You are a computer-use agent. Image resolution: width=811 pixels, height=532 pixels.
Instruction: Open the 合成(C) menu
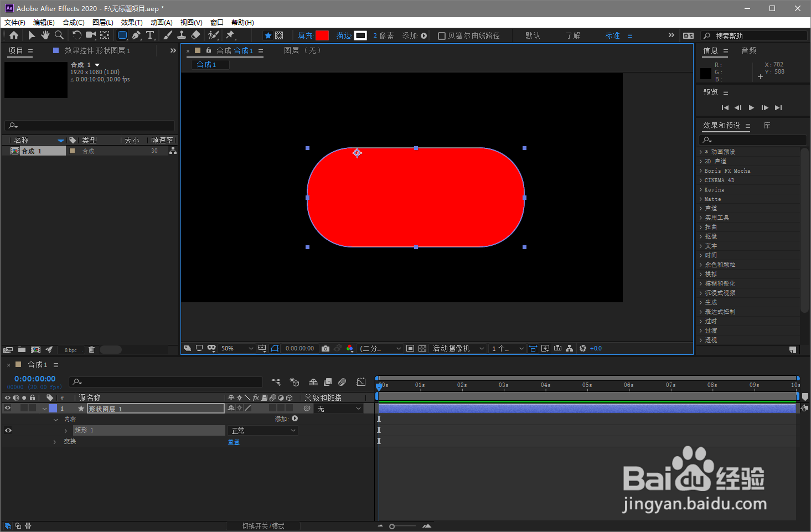click(74, 23)
